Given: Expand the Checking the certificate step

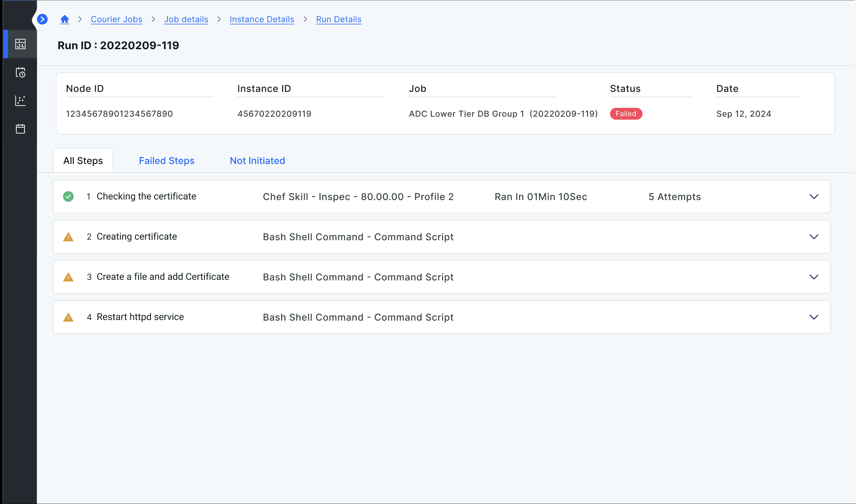Looking at the screenshot, I should point(813,197).
